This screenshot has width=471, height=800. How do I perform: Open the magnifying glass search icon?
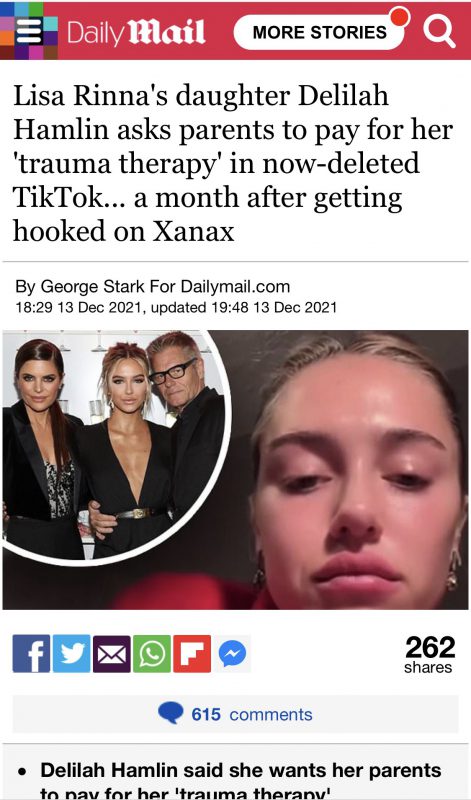click(x=439, y=32)
